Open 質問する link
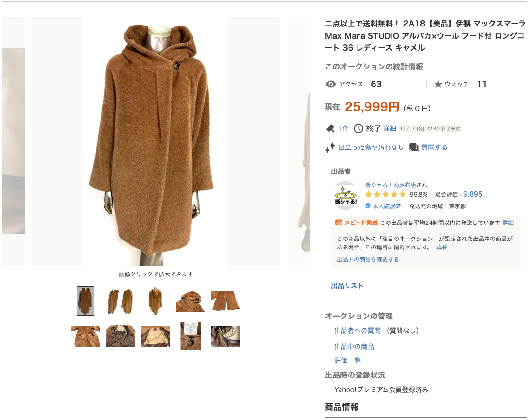This screenshot has height=420, width=532. 434,147
